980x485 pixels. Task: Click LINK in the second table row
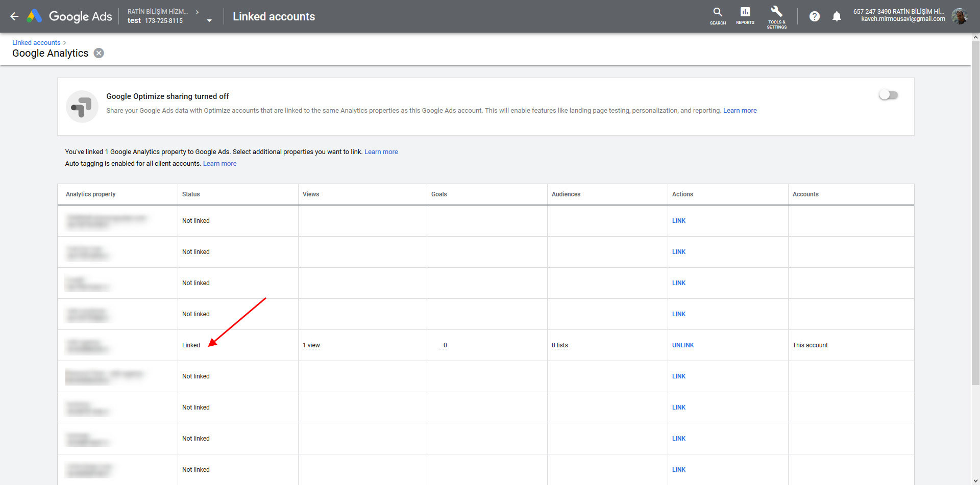pos(678,252)
